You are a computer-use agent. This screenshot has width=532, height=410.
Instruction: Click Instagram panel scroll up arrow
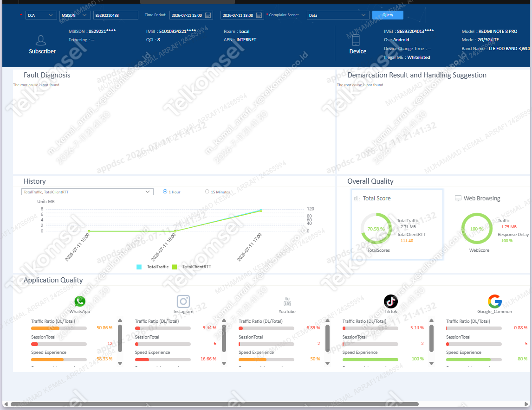[x=224, y=320]
